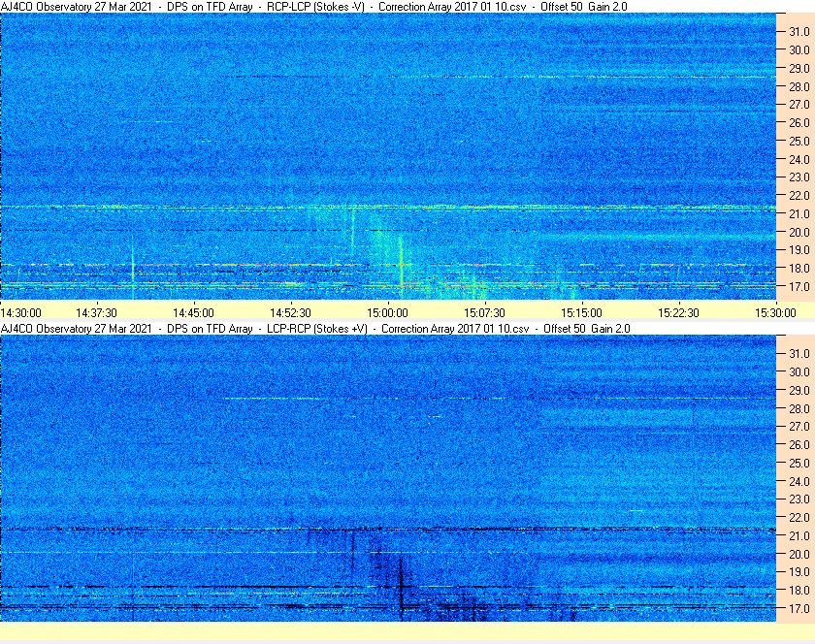Click the RCP-LCP (Stokes -V) title text
Viewport: 815px width, 644px height.
315,7
